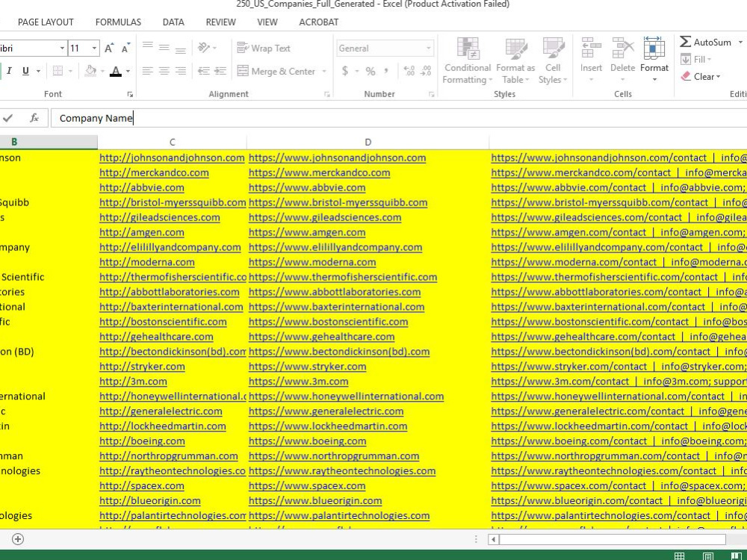Apply Accounting dollar format
The height and width of the screenshot is (560, 747).
[345, 71]
